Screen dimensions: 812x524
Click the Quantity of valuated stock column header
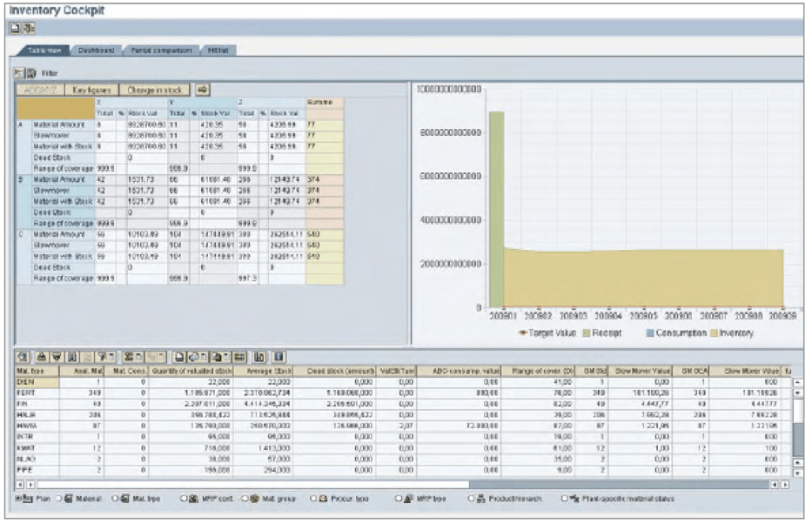coord(191,371)
